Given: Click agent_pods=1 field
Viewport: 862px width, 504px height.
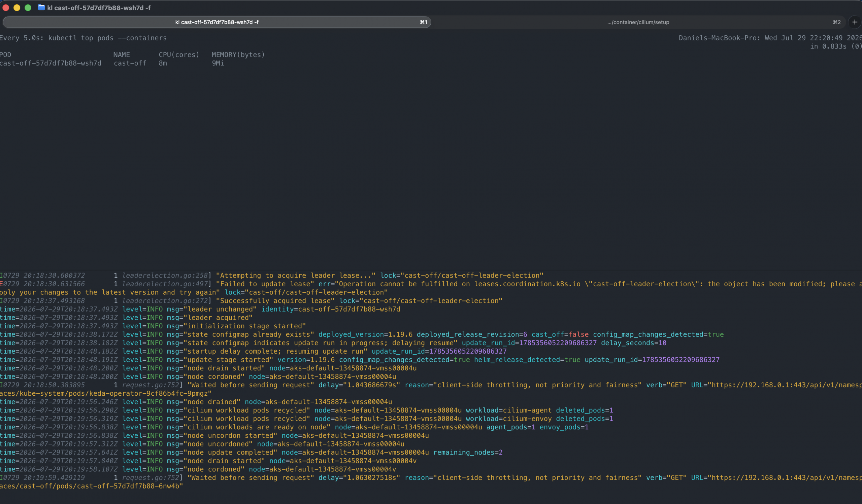Looking at the screenshot, I should click(x=511, y=427).
